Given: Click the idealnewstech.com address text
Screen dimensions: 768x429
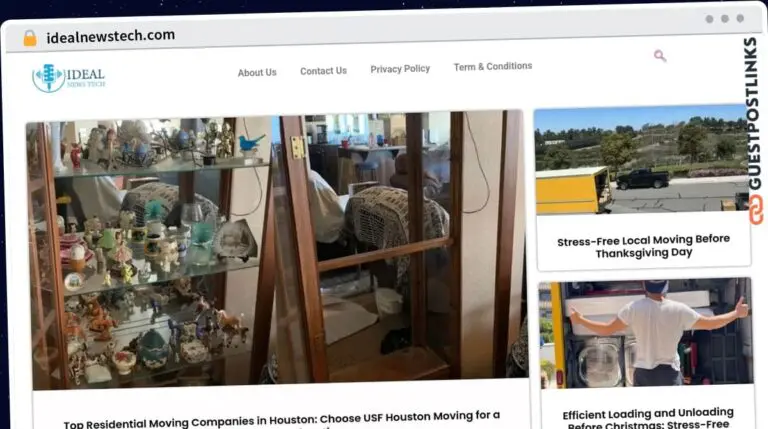Looking at the screenshot, I should [111, 36].
